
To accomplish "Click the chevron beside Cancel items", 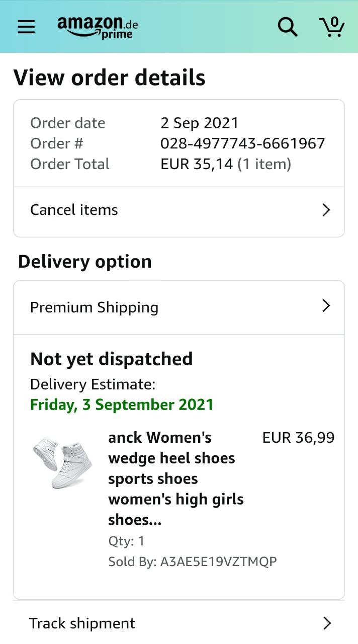I will pos(326,210).
